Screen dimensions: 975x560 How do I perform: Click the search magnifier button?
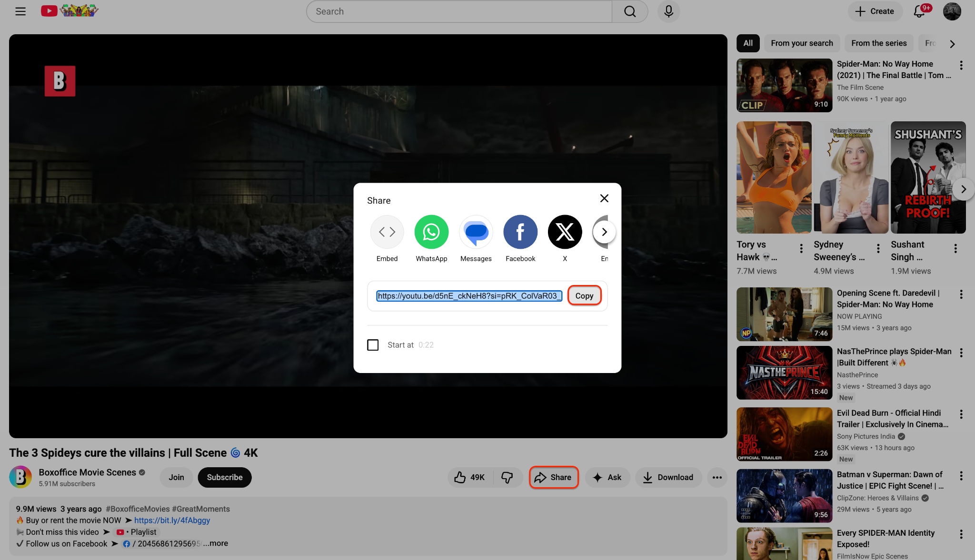point(630,11)
